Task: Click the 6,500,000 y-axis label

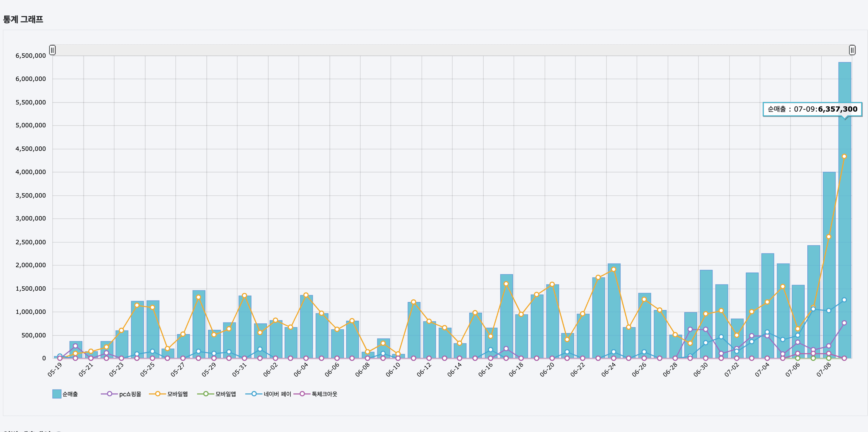Action: 31,56
